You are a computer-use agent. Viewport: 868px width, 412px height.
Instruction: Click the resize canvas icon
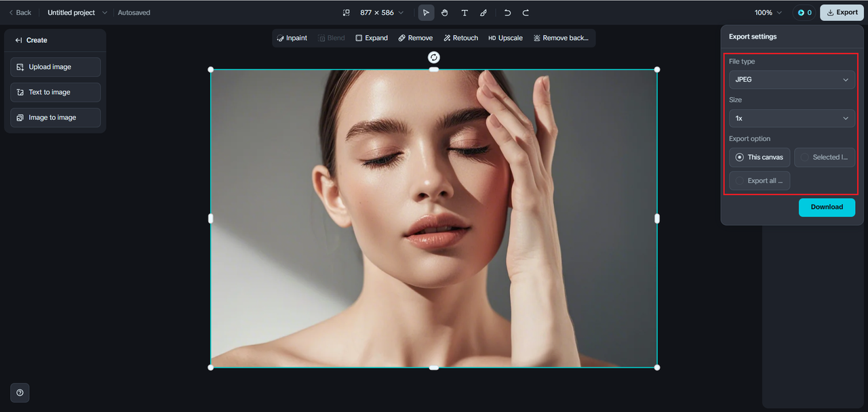[347, 12]
